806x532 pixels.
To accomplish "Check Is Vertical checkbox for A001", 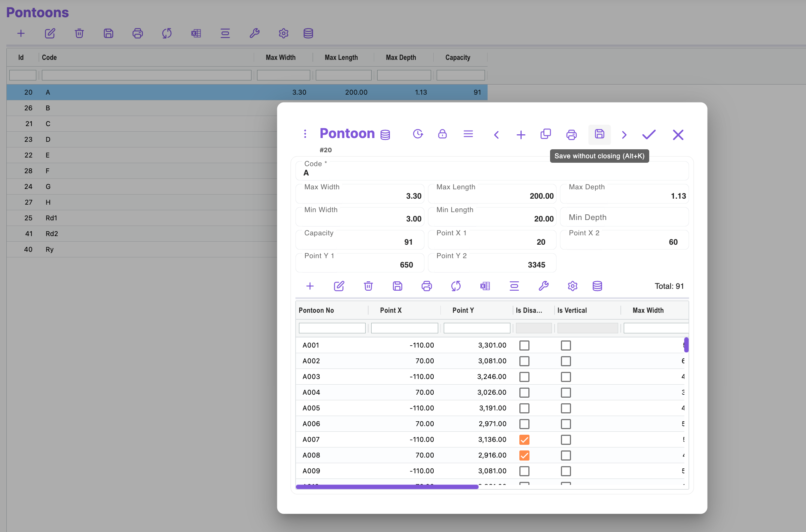I will (566, 345).
